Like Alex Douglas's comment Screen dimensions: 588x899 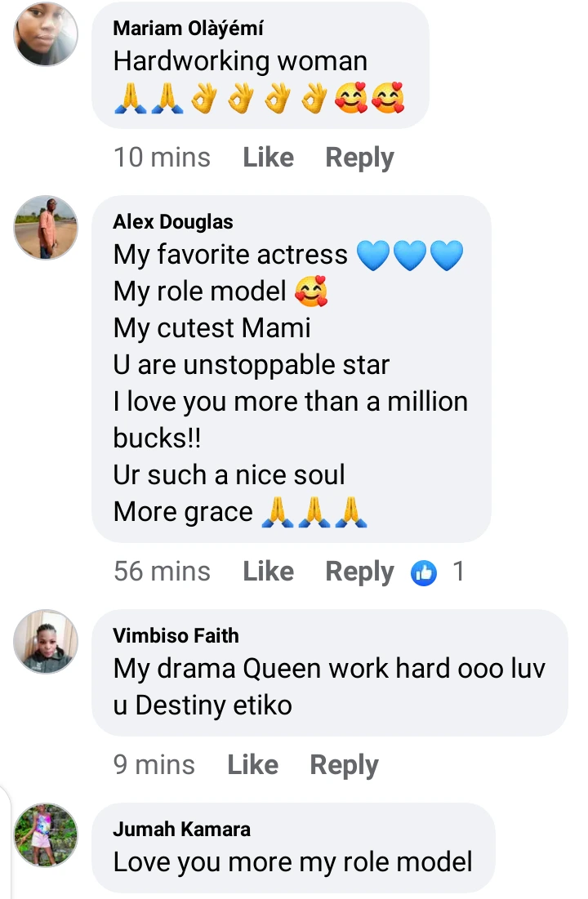(x=268, y=572)
